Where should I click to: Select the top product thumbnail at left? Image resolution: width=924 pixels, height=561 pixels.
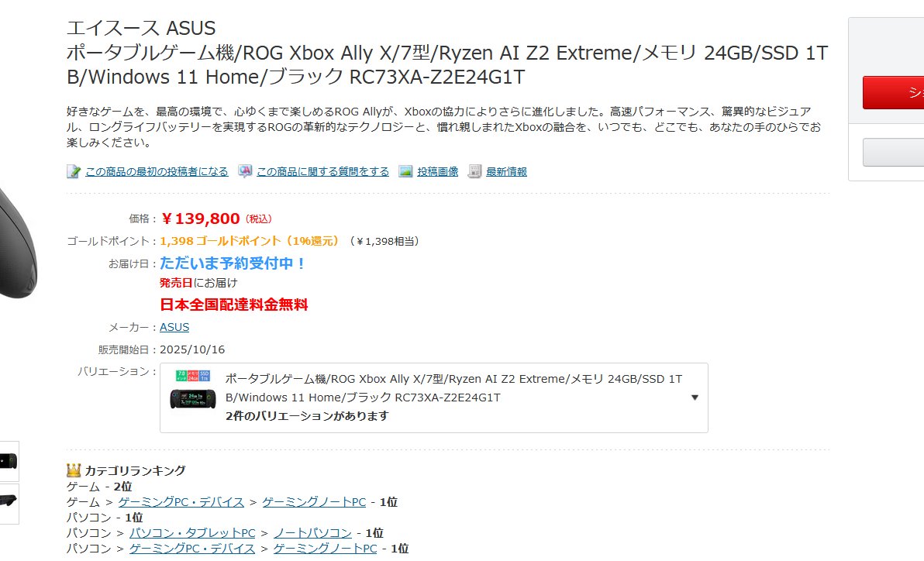(x=9, y=461)
